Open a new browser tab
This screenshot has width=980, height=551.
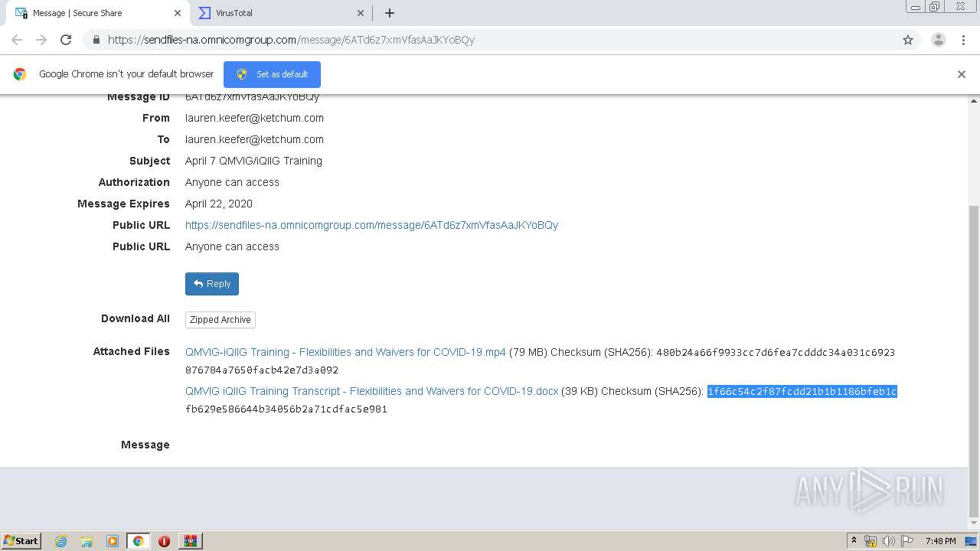pyautogui.click(x=390, y=13)
